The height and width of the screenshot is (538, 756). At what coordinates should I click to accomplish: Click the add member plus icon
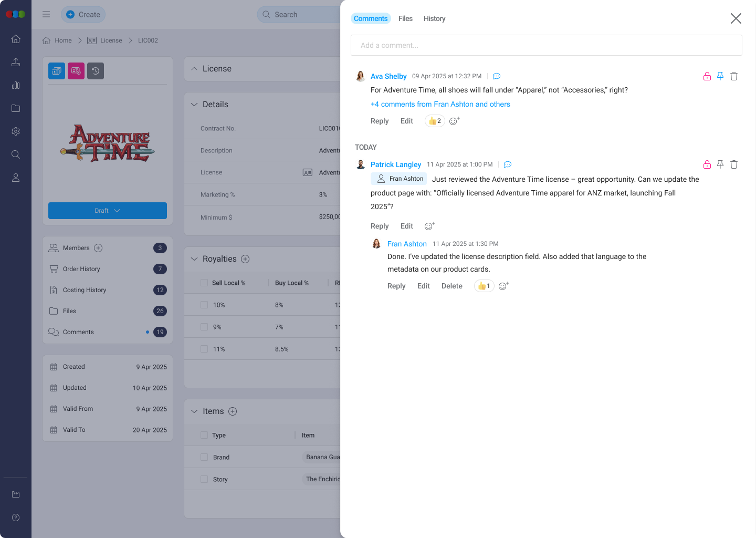(x=98, y=248)
